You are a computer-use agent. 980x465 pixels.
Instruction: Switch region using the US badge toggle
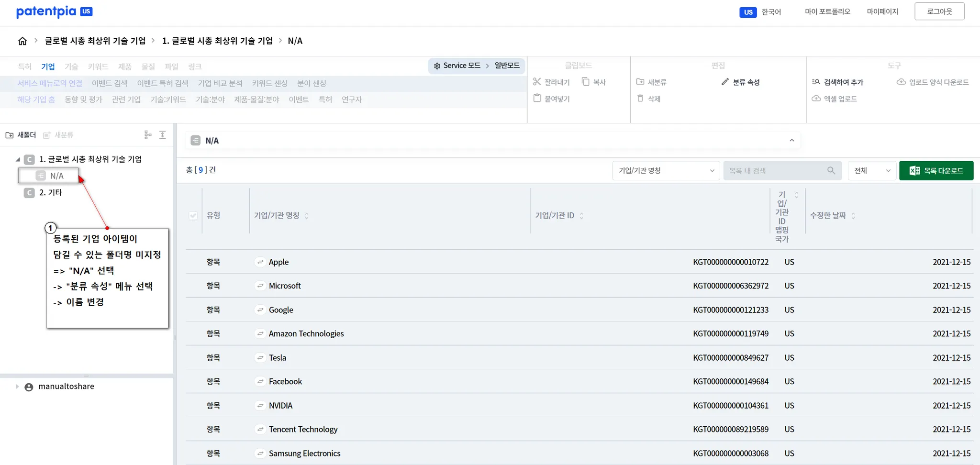[x=748, y=12]
